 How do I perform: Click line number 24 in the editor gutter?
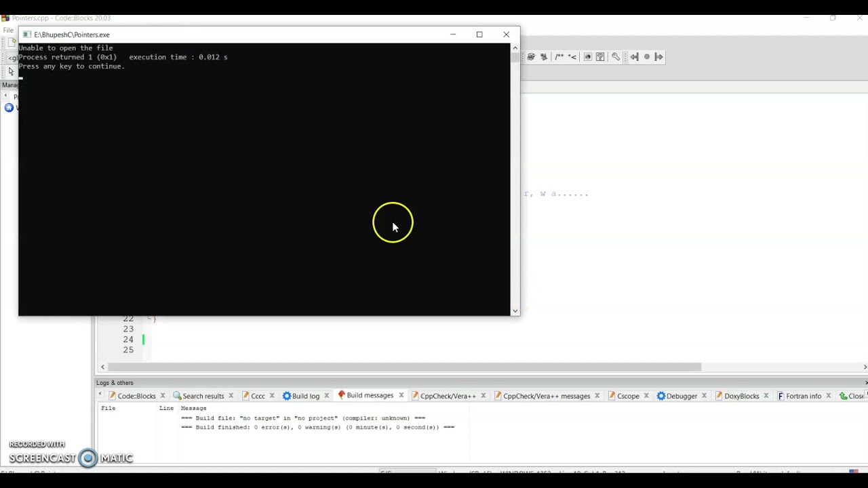click(x=128, y=340)
